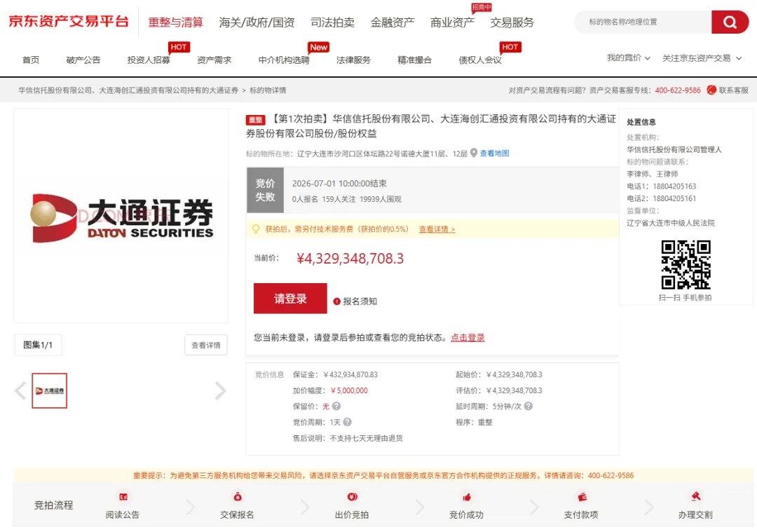757x532 pixels.
Task: Click the 办理交割 gavel icon
Action: coord(696,496)
